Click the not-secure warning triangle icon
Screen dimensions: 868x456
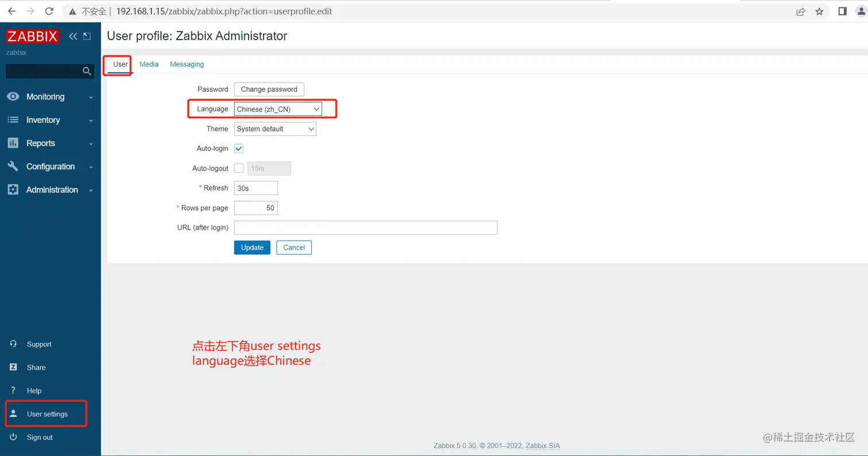point(72,11)
